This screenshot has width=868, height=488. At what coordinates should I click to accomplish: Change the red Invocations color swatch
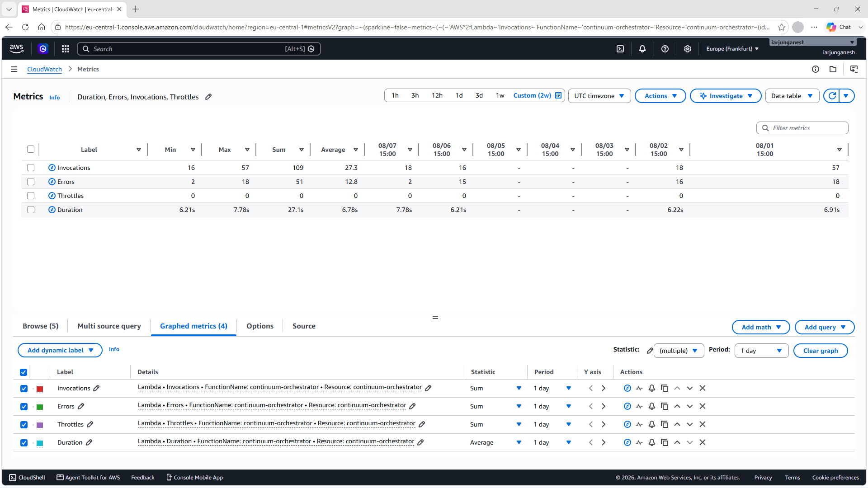point(40,389)
